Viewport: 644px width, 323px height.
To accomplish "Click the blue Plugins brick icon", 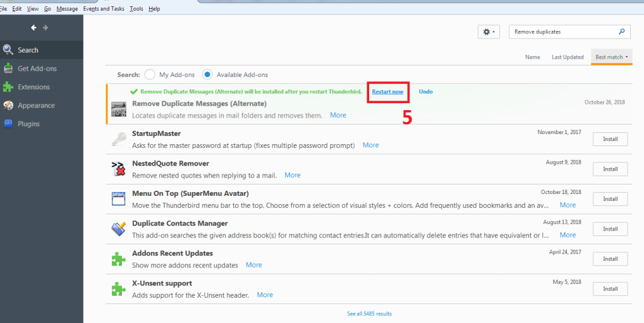I will click(x=8, y=123).
